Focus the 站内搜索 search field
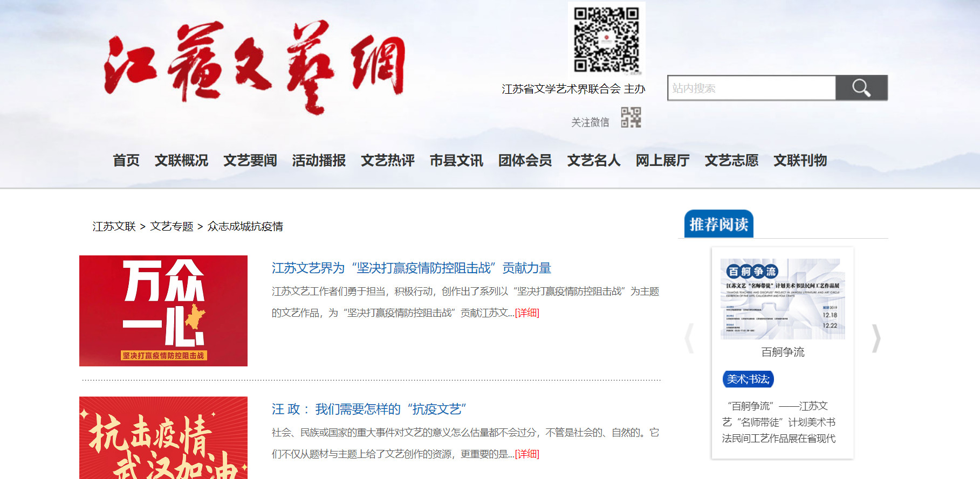Image resolution: width=980 pixels, height=479 pixels. point(751,88)
